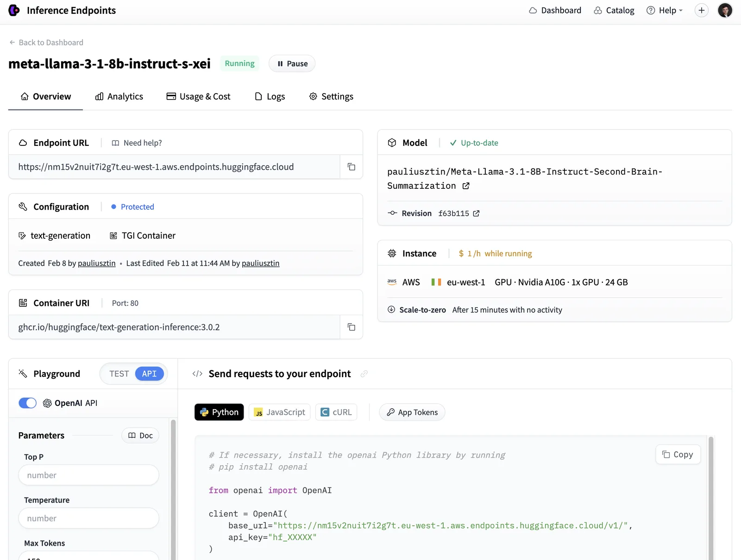The height and width of the screenshot is (560, 741).
Task: Go back to Dashboard
Action: coord(46,43)
